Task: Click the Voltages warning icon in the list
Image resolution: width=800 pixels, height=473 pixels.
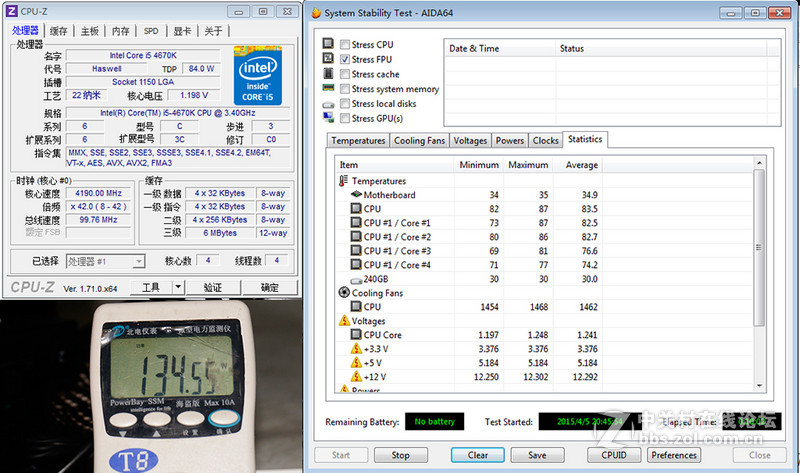Action: (344, 321)
